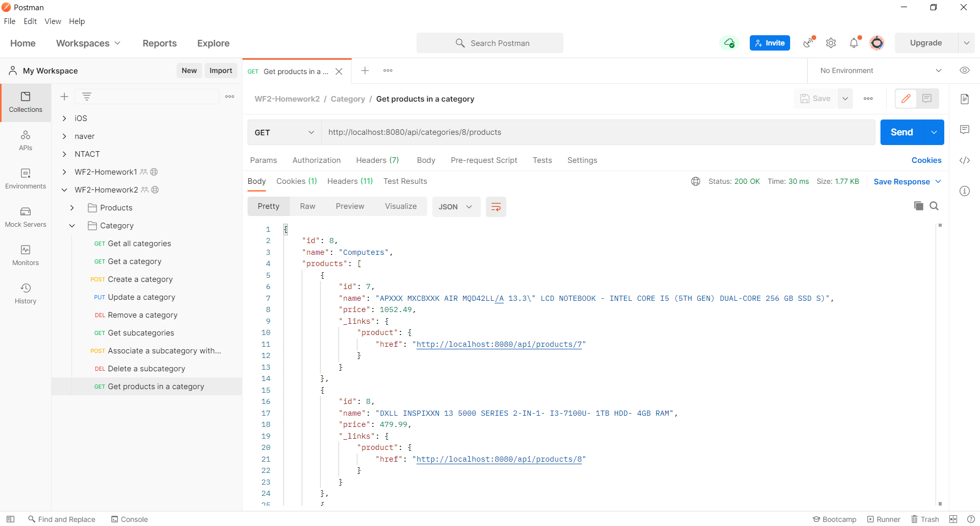Screen dimensions: 980x526
Task: Open the Save options dropdown arrow
Action: (845, 99)
